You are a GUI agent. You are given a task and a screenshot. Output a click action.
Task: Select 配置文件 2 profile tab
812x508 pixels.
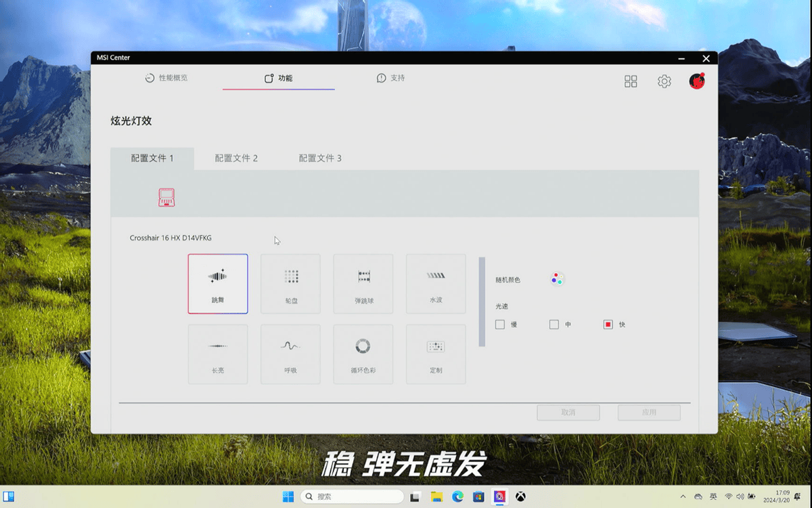tap(236, 158)
